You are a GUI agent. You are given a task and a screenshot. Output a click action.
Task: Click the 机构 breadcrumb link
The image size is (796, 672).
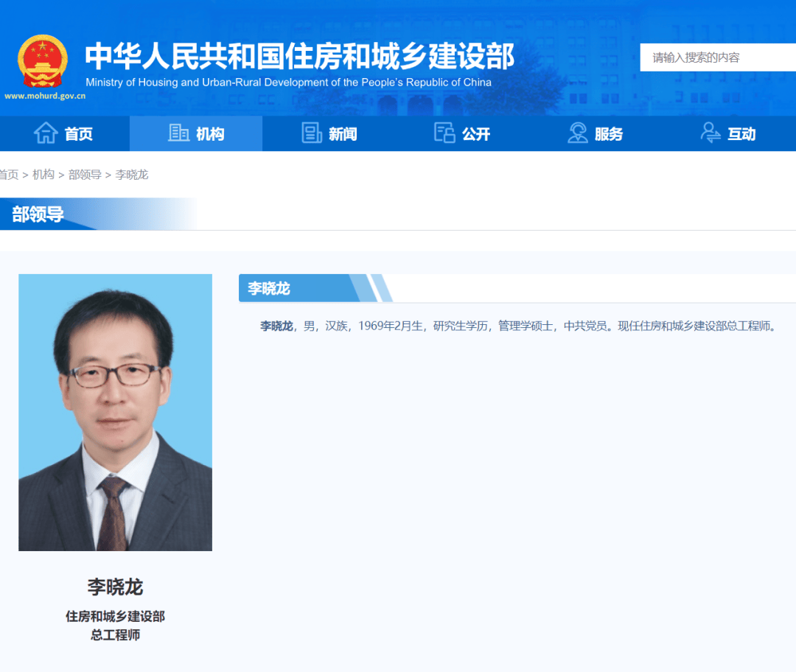pos(43,175)
